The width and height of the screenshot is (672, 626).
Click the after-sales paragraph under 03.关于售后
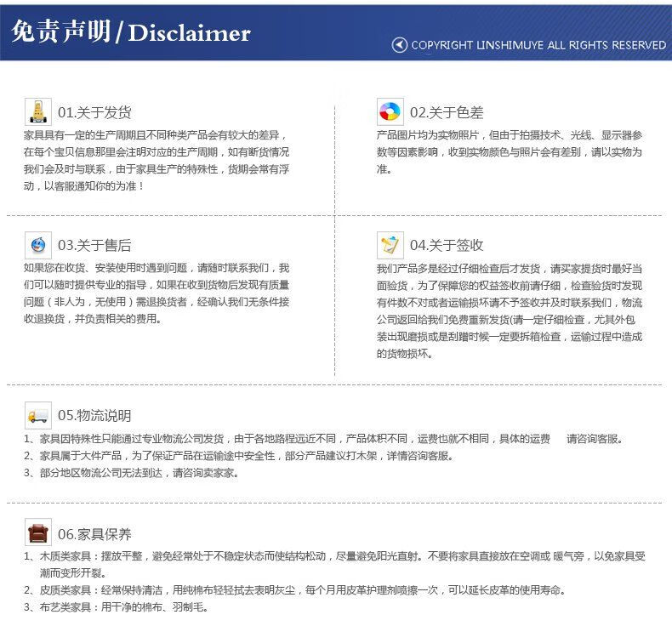[156, 293]
